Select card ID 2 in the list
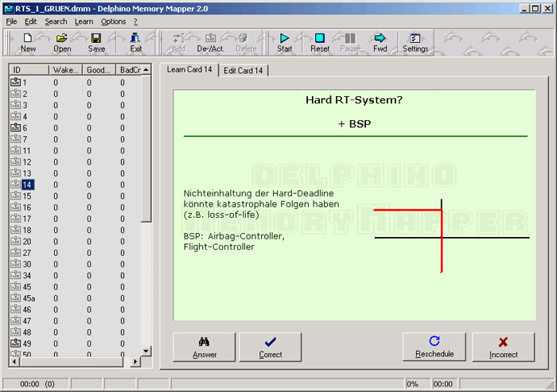 25,94
